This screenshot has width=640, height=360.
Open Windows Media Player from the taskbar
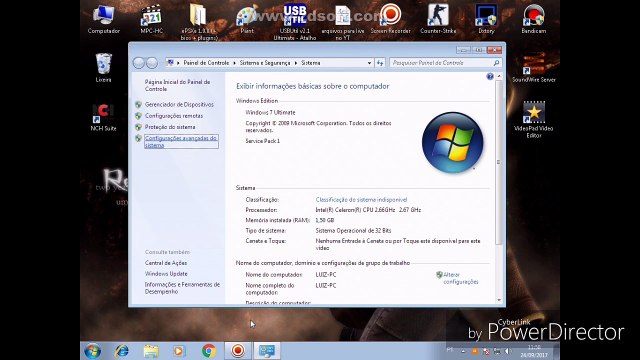pos(179,351)
